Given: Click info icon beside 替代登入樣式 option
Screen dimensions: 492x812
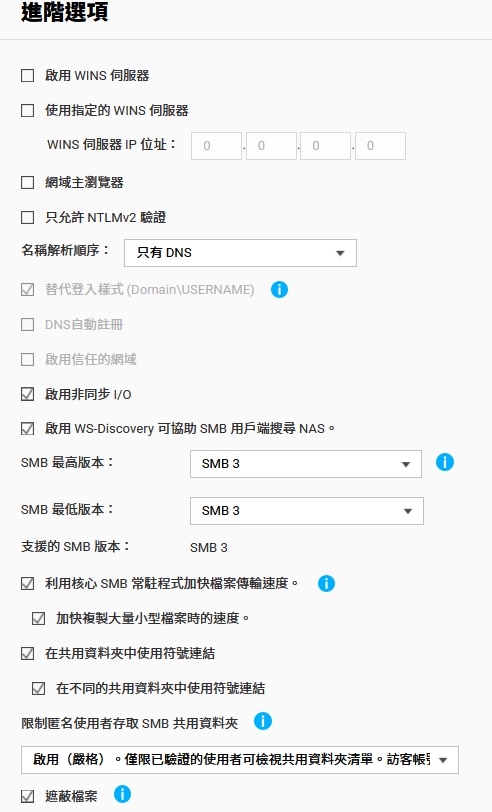Looking at the screenshot, I should pyautogui.click(x=279, y=289).
